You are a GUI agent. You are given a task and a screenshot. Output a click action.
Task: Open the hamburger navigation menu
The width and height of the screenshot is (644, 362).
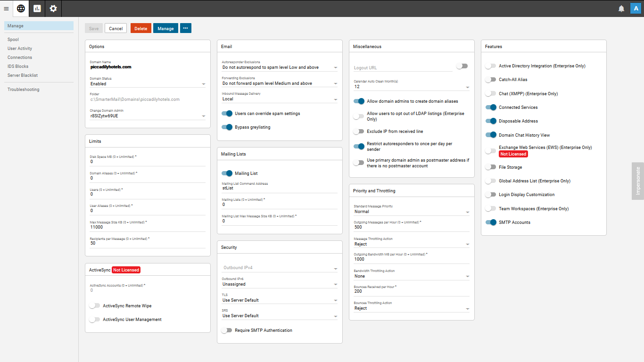6,8
